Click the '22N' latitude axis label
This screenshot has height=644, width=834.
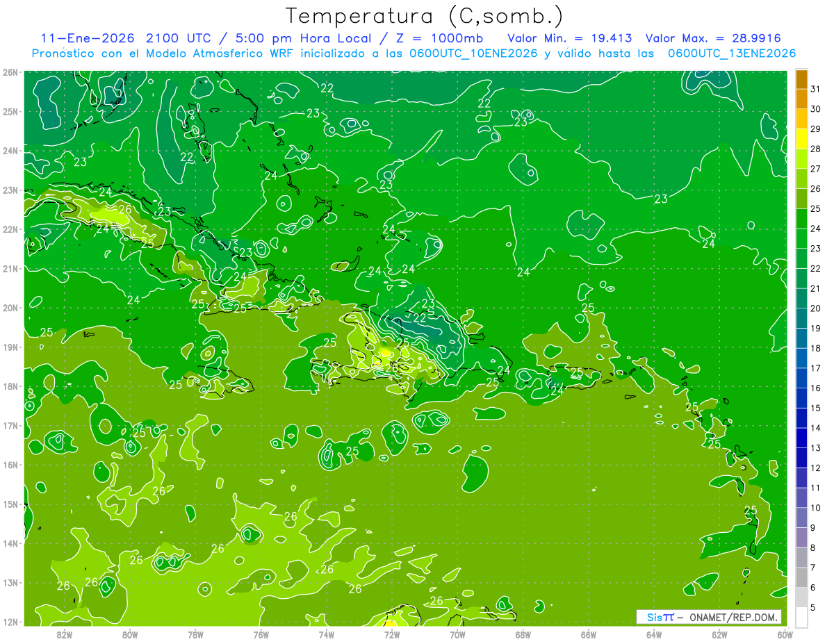click(10, 229)
